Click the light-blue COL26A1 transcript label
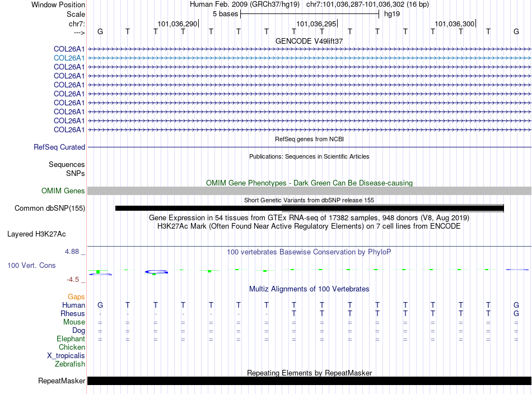This screenshot has width=532, height=394. (x=69, y=58)
